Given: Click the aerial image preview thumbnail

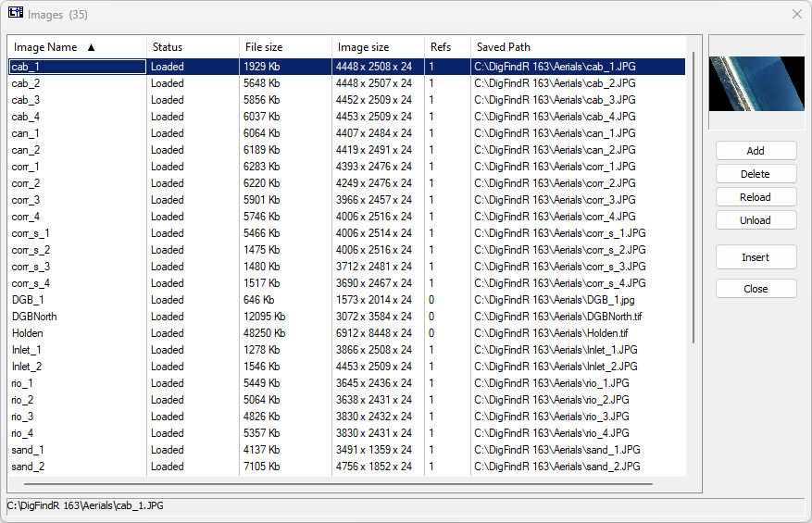Looking at the screenshot, I should [x=756, y=84].
